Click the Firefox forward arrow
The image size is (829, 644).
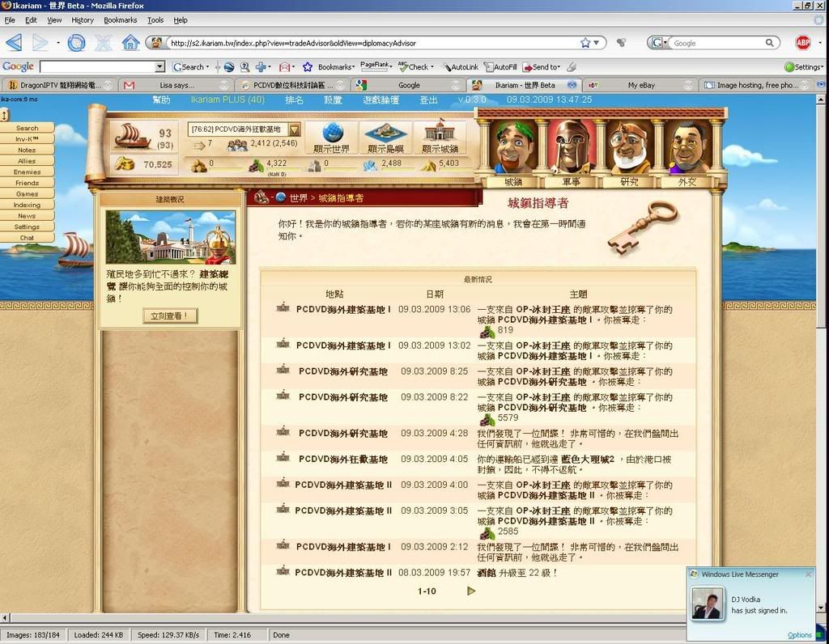coord(40,42)
